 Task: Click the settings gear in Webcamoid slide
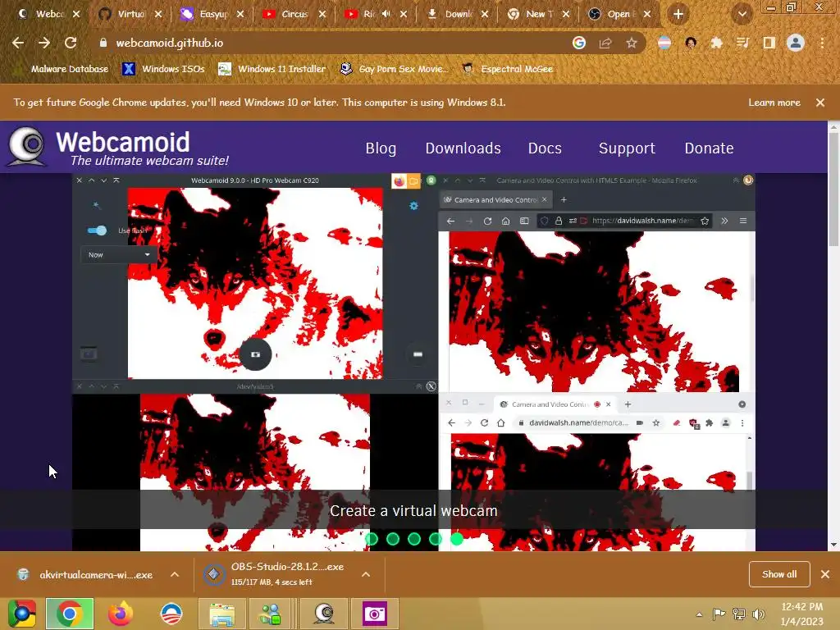413,206
